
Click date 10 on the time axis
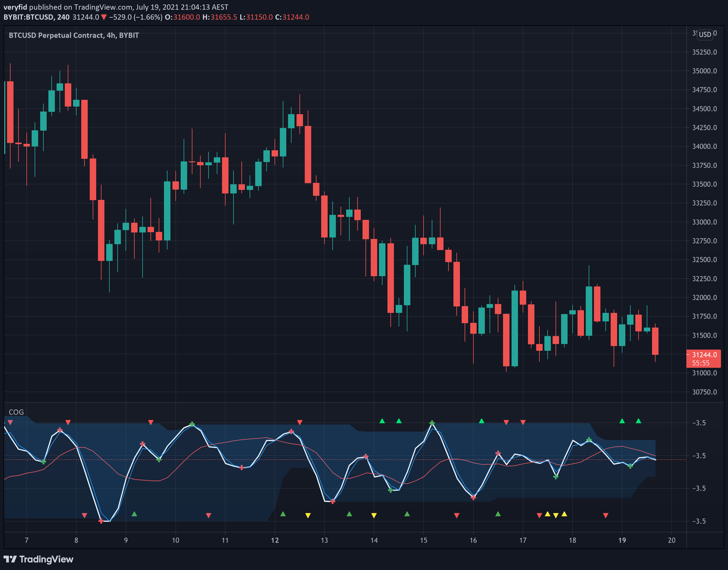tap(175, 540)
